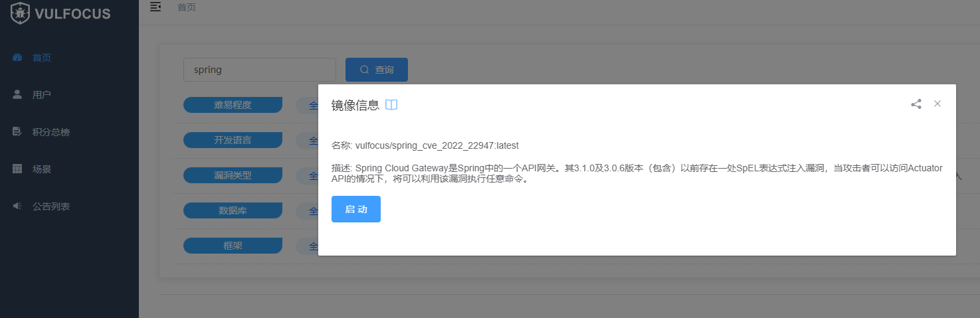980x318 pixels.
Task: Click the ranking icon beside 积分总榜
Action: point(18,131)
